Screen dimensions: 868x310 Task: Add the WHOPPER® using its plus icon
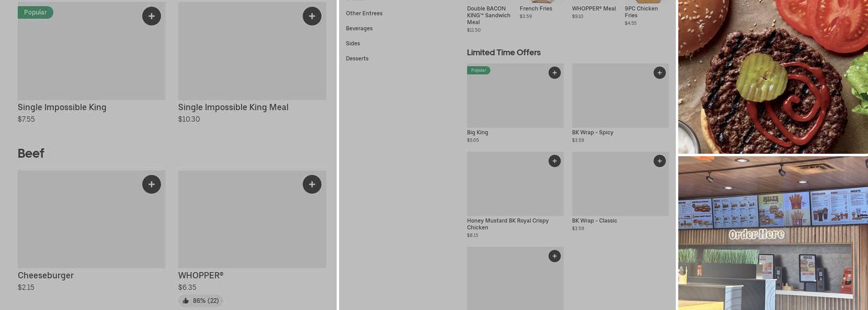point(312,184)
